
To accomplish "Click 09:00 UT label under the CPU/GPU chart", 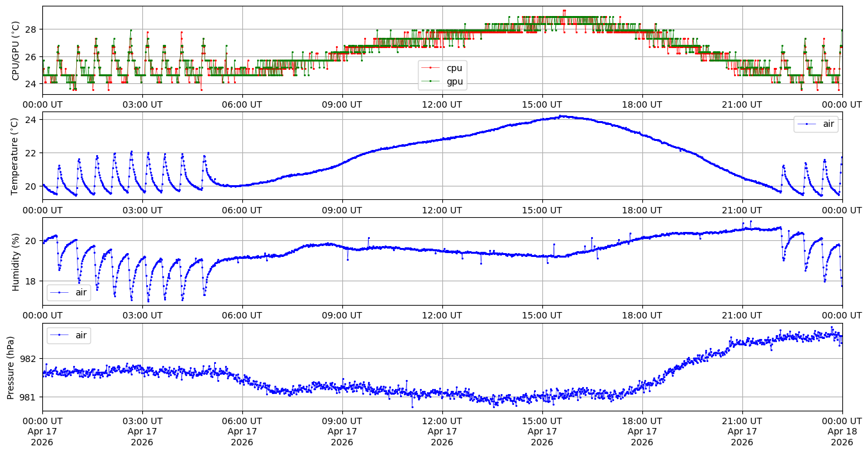I will click(x=342, y=104).
